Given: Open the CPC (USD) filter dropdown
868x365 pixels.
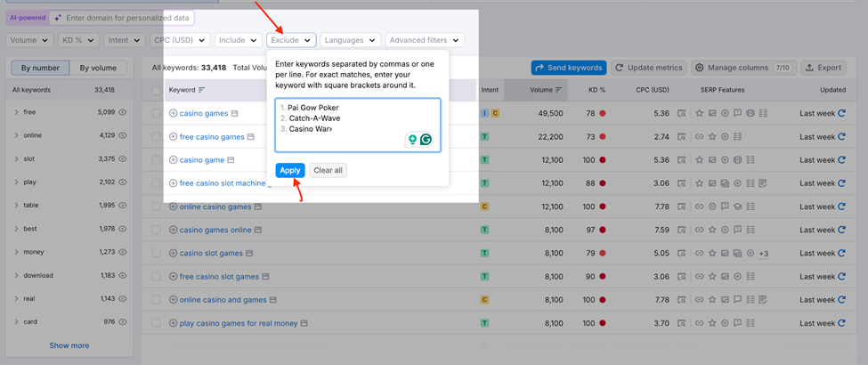Looking at the screenshot, I should tap(180, 40).
